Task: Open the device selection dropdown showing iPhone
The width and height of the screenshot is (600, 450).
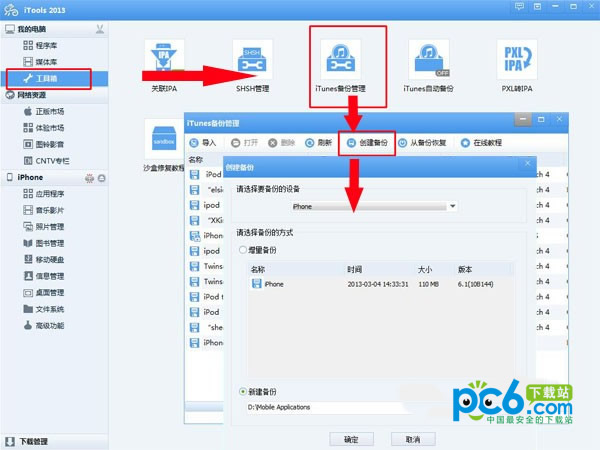Action: coord(374,207)
